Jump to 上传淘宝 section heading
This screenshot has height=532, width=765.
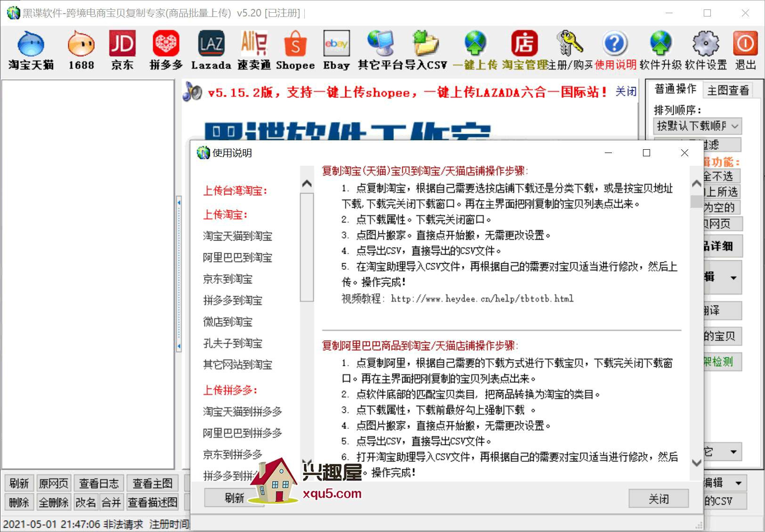225,215
